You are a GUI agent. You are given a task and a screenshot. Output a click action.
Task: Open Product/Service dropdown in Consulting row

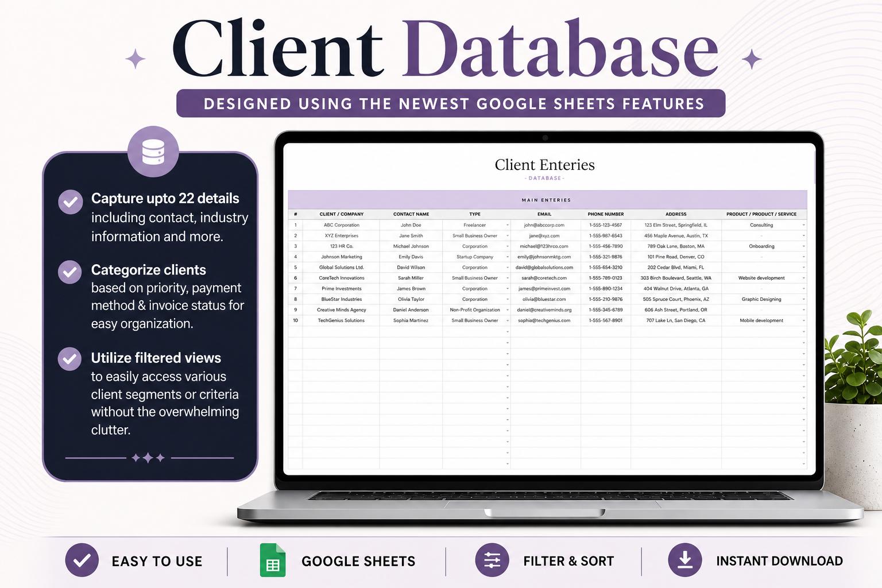pyautogui.click(x=803, y=225)
